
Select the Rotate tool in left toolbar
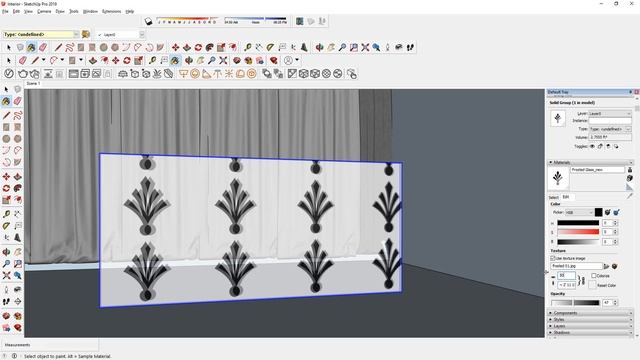tap(6, 188)
